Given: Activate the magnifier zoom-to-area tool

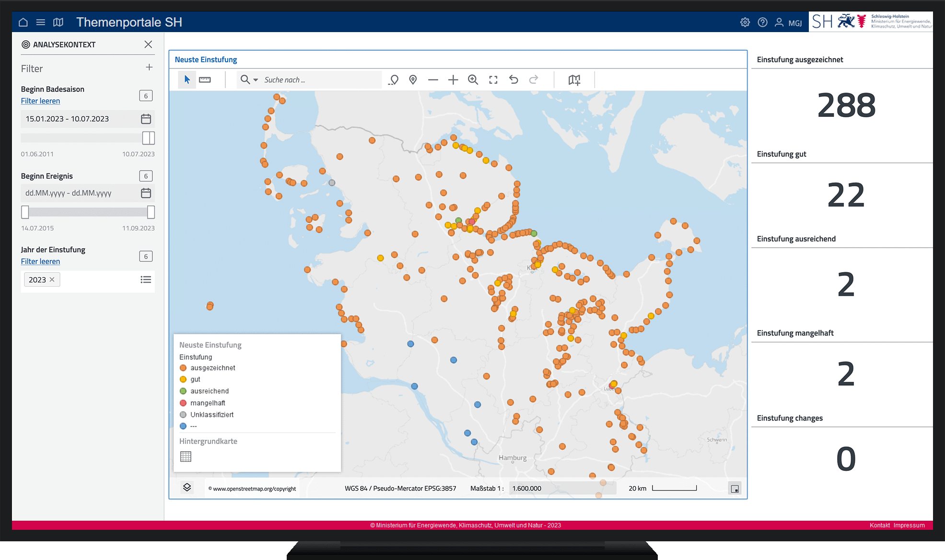Looking at the screenshot, I should coord(473,80).
